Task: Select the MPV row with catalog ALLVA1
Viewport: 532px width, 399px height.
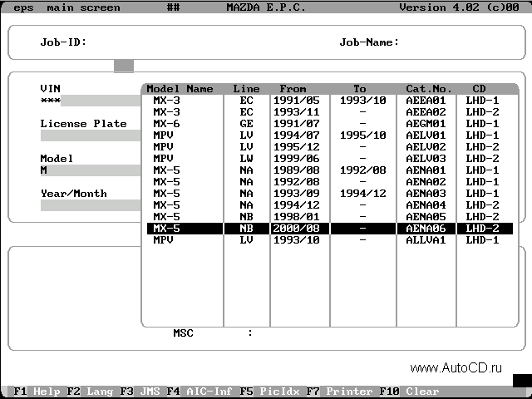Action: point(330,240)
